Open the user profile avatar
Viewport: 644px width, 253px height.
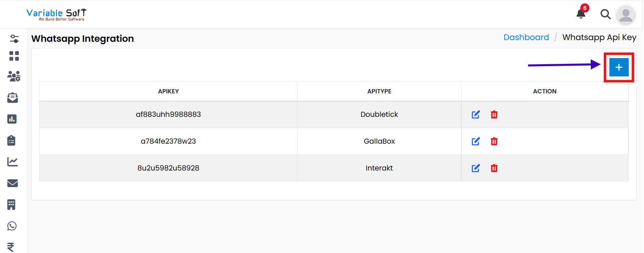coord(625,15)
